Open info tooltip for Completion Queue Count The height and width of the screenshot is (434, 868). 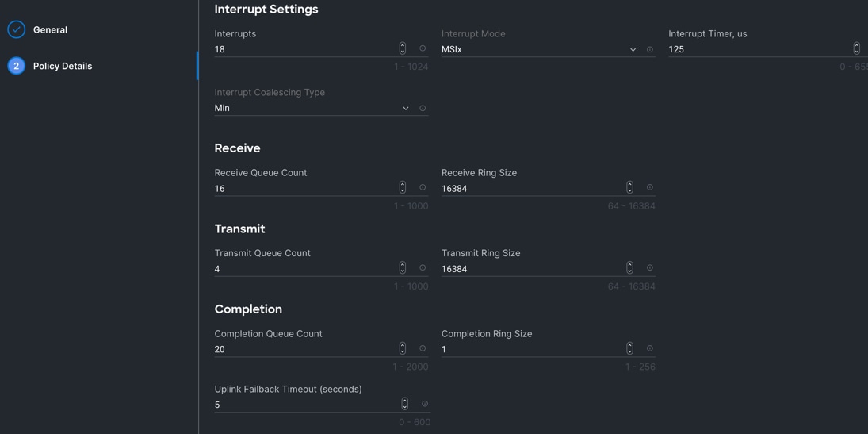pyautogui.click(x=423, y=349)
